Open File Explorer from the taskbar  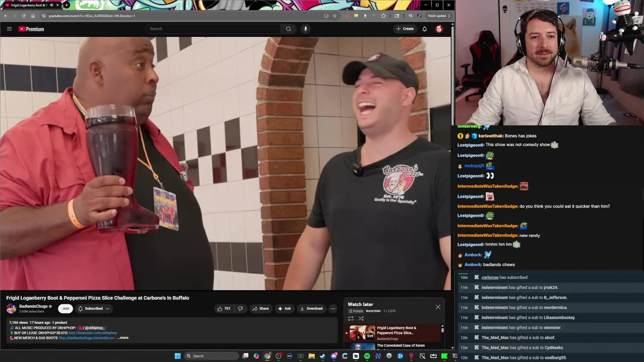click(x=311, y=356)
